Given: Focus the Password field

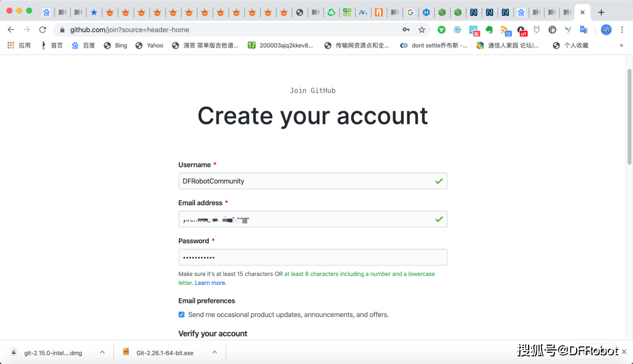Looking at the screenshot, I should pyautogui.click(x=312, y=257).
